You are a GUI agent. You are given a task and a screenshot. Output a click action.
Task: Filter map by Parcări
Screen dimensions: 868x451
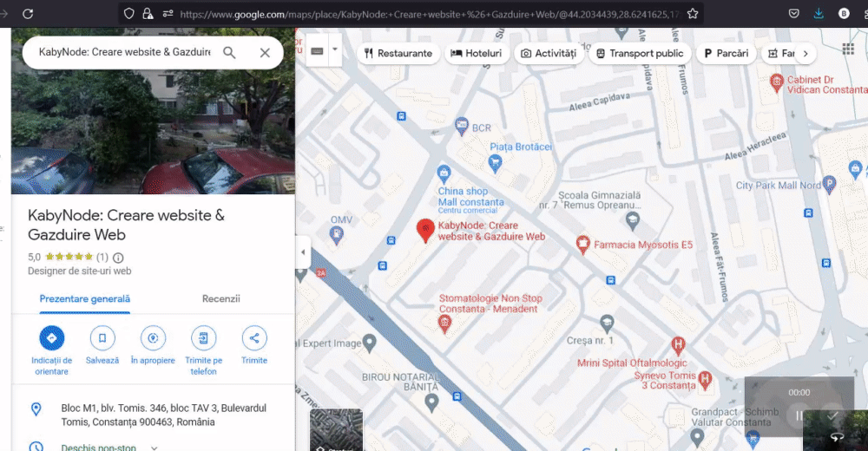click(x=726, y=54)
